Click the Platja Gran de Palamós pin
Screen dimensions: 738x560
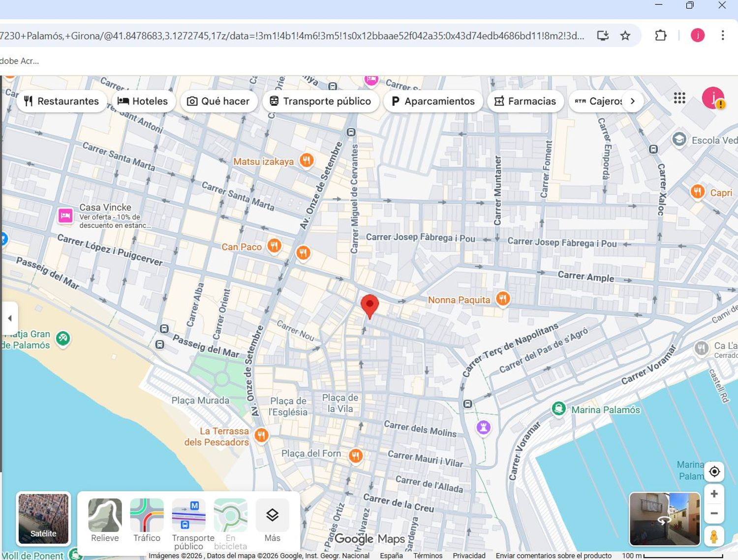62,339
